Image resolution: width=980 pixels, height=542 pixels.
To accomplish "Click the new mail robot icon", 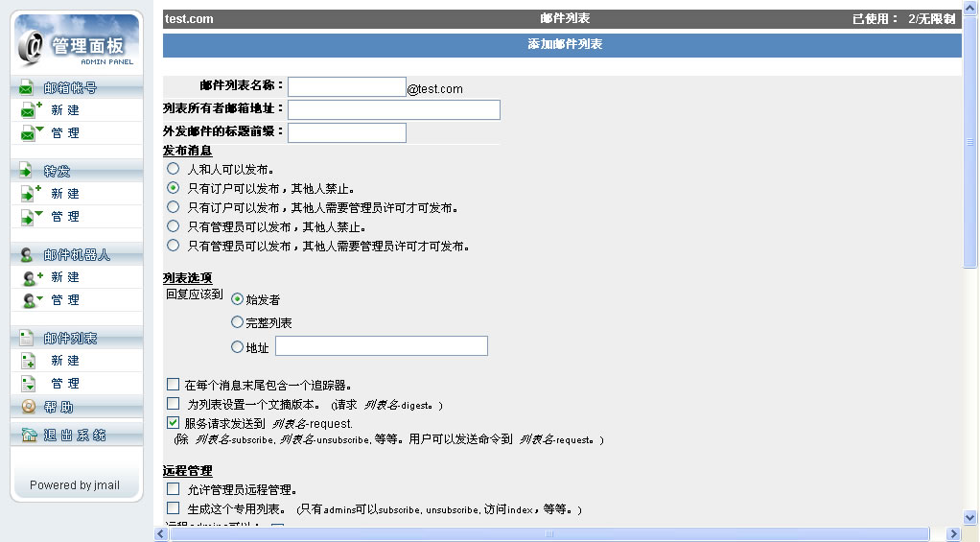I will (x=33, y=277).
